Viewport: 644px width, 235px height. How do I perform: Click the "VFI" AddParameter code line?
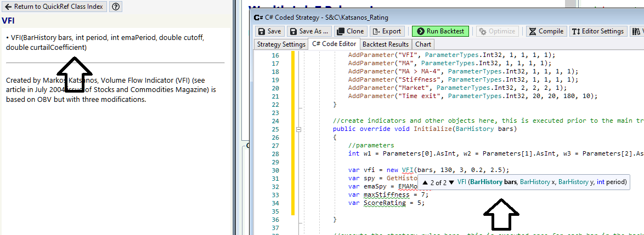(x=451, y=55)
